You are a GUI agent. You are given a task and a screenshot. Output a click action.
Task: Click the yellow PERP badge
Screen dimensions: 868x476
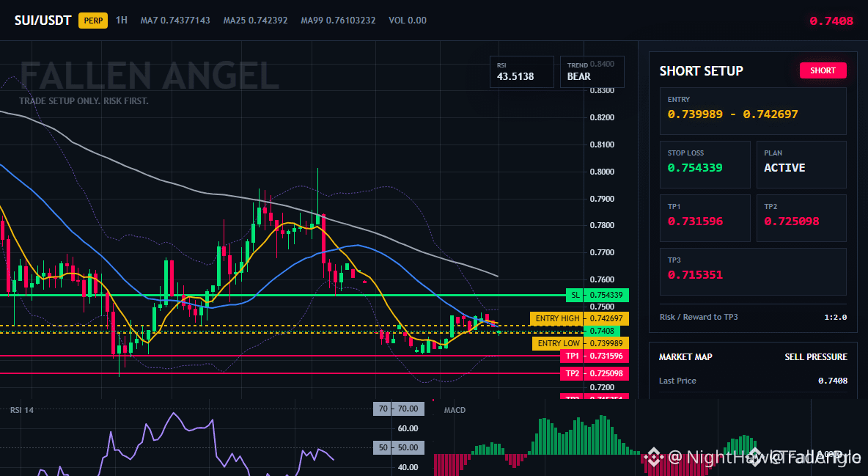point(93,21)
